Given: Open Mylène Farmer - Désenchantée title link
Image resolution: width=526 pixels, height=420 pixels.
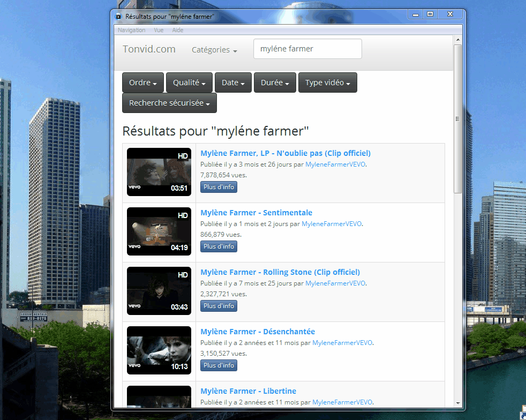Looking at the screenshot, I should point(258,332).
